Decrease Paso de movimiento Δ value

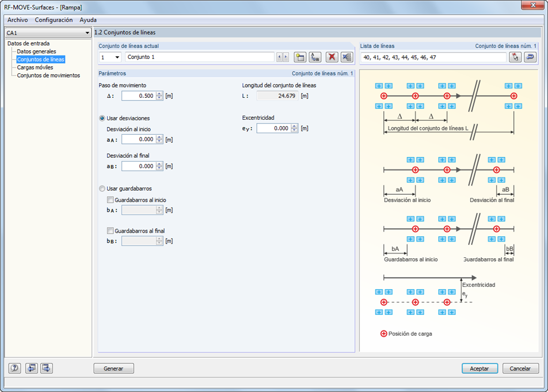click(x=159, y=98)
